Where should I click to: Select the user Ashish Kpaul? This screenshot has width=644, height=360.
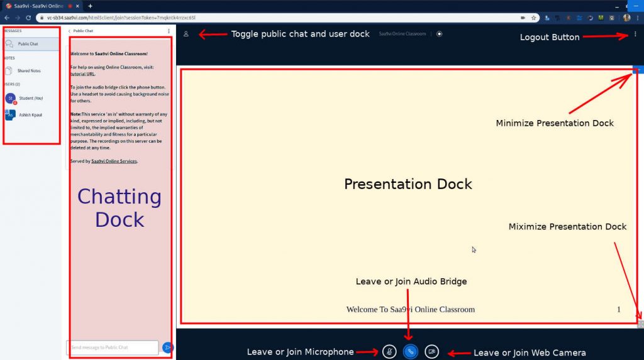30,115
